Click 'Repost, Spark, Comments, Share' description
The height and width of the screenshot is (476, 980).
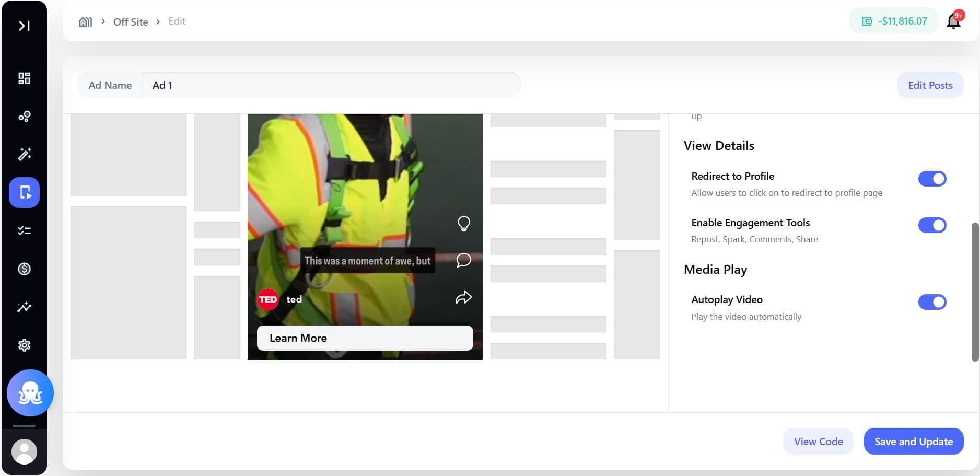coord(755,239)
